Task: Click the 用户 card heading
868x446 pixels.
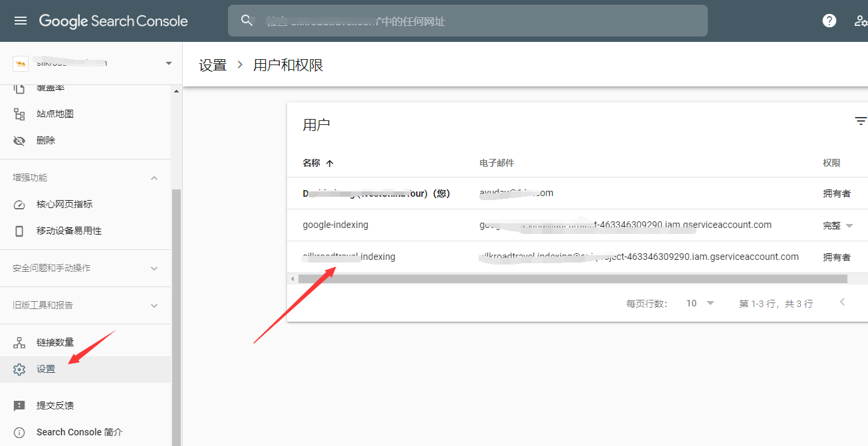Action: (x=316, y=124)
